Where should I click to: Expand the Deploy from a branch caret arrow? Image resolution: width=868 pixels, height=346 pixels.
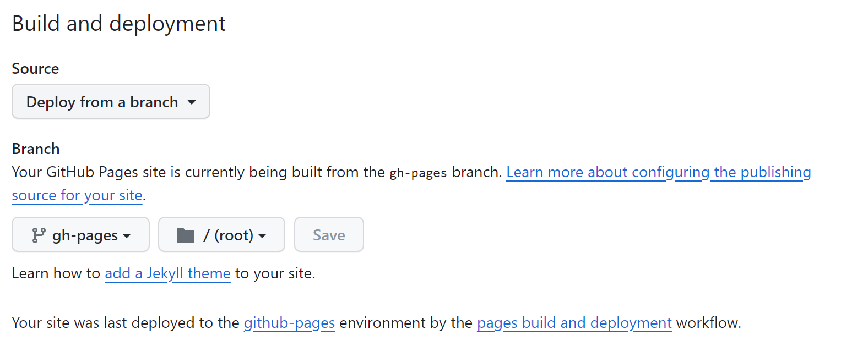192,102
